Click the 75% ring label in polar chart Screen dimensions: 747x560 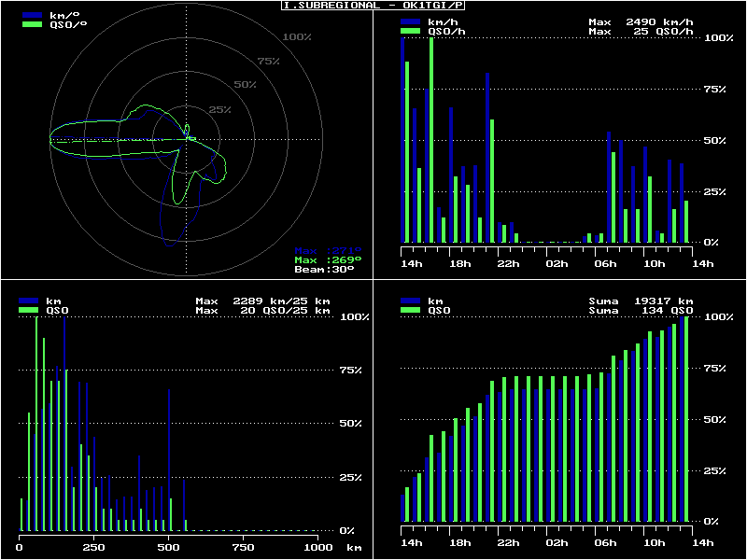tap(269, 62)
